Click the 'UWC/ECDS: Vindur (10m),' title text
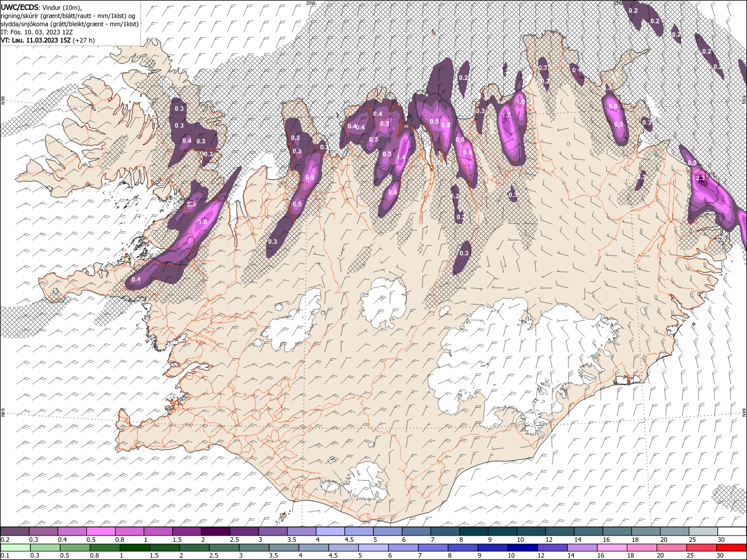The height and width of the screenshot is (560, 747). pyautogui.click(x=41, y=7)
